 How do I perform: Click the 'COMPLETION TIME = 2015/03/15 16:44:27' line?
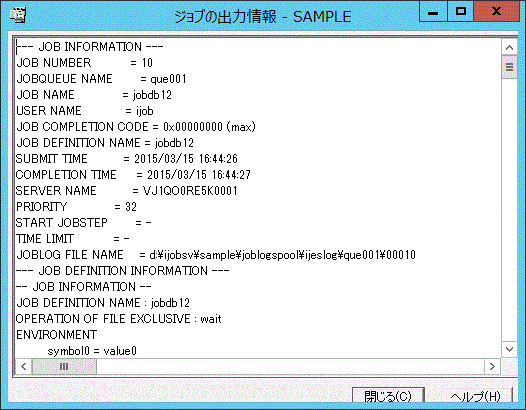(x=133, y=175)
